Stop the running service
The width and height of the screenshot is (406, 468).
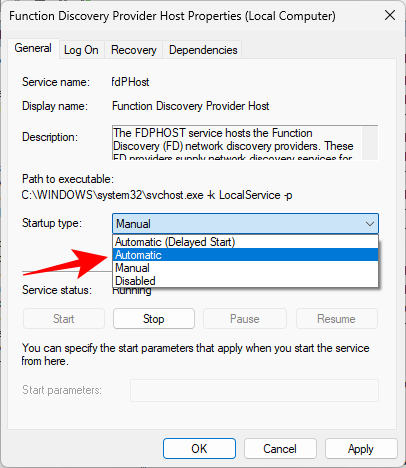154,319
